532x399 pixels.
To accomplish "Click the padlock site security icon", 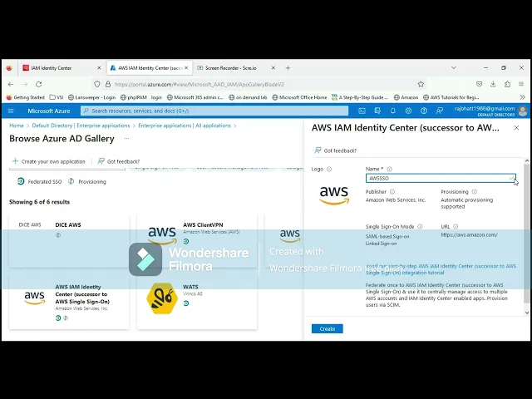I will (x=108, y=84).
